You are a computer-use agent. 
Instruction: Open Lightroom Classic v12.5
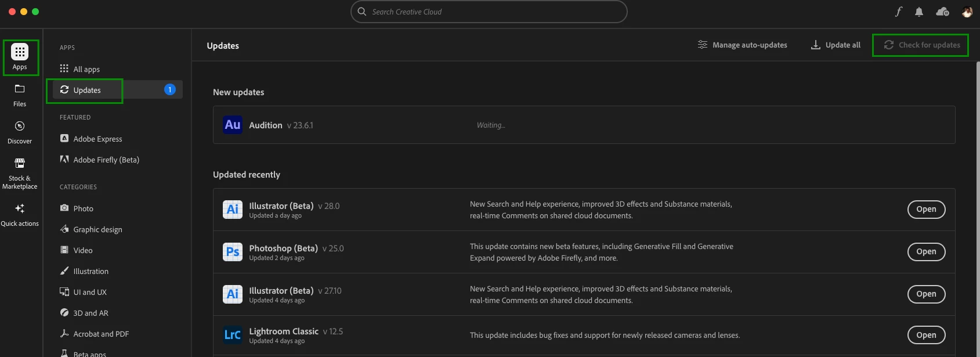926,335
